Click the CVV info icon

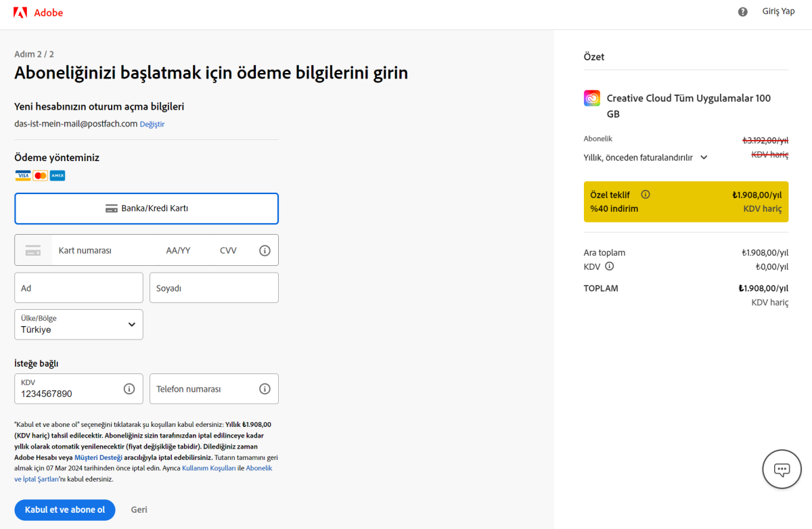click(265, 250)
